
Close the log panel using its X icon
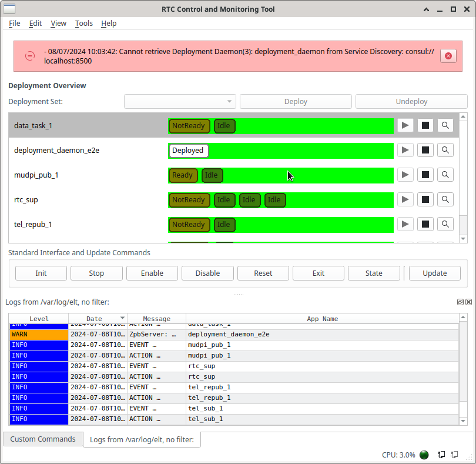coord(468,302)
